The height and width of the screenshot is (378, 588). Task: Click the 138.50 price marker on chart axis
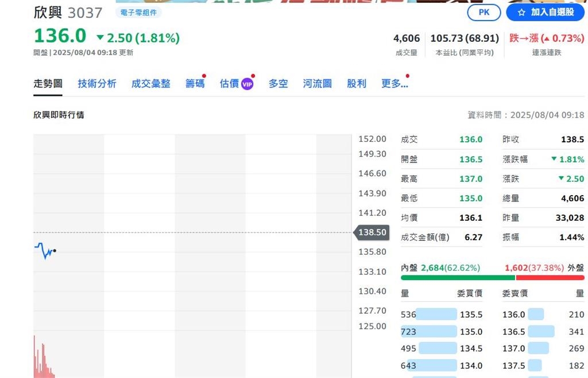[x=371, y=232]
